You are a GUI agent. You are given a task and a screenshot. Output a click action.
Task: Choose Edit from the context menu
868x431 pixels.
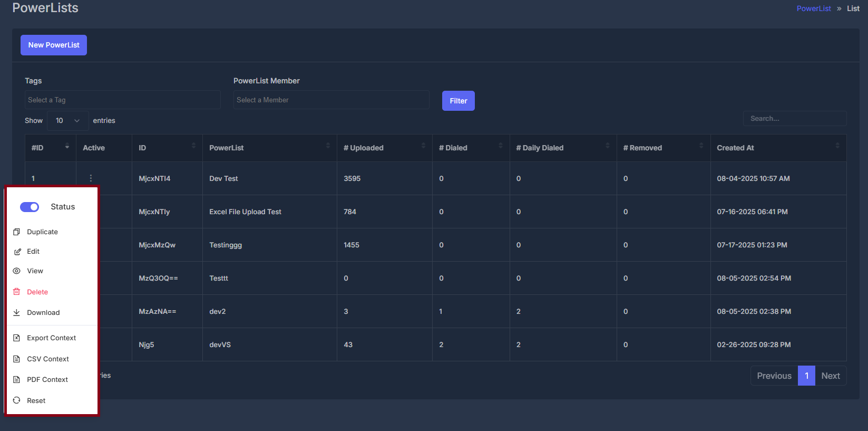pos(33,252)
